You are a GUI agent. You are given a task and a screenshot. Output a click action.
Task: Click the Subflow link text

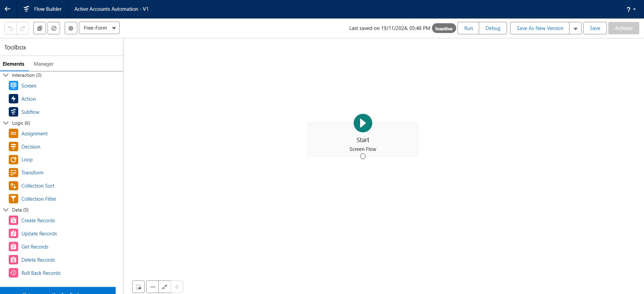tap(30, 112)
